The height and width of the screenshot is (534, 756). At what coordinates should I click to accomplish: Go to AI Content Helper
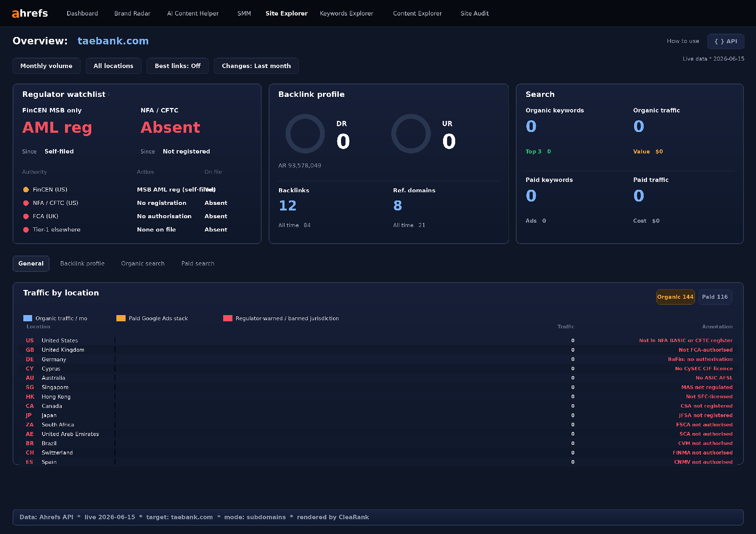(193, 13)
